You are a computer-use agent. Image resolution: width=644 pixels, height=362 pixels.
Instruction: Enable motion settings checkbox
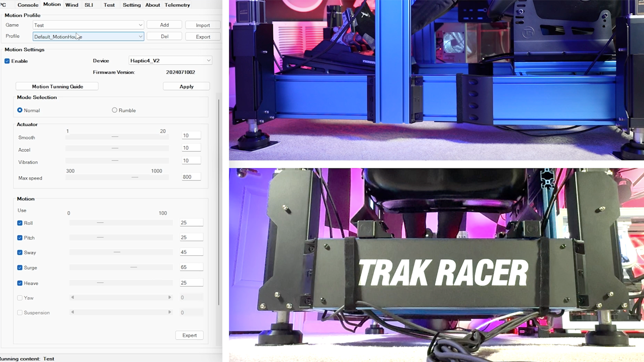pos(7,61)
